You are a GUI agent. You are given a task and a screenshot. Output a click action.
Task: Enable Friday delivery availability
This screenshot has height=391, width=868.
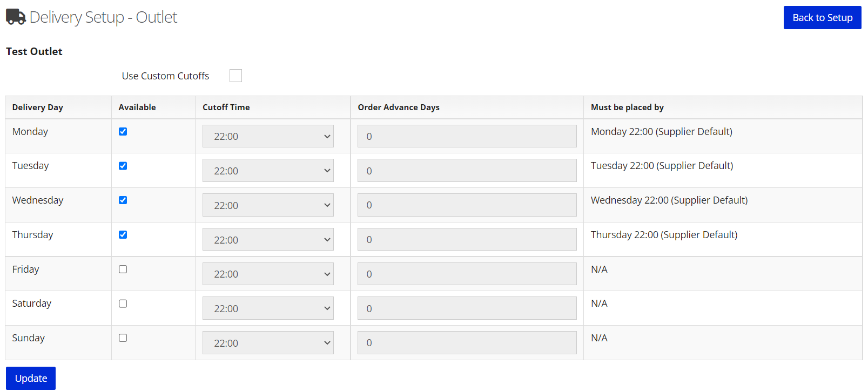tap(123, 269)
